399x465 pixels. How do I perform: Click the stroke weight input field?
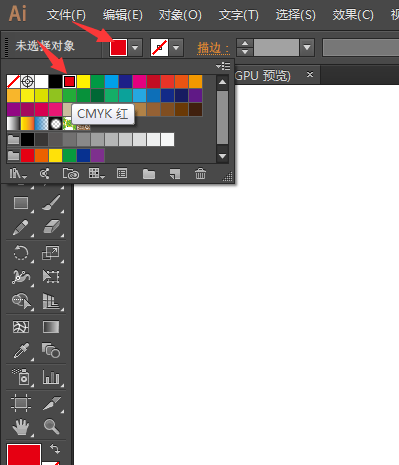[276, 48]
